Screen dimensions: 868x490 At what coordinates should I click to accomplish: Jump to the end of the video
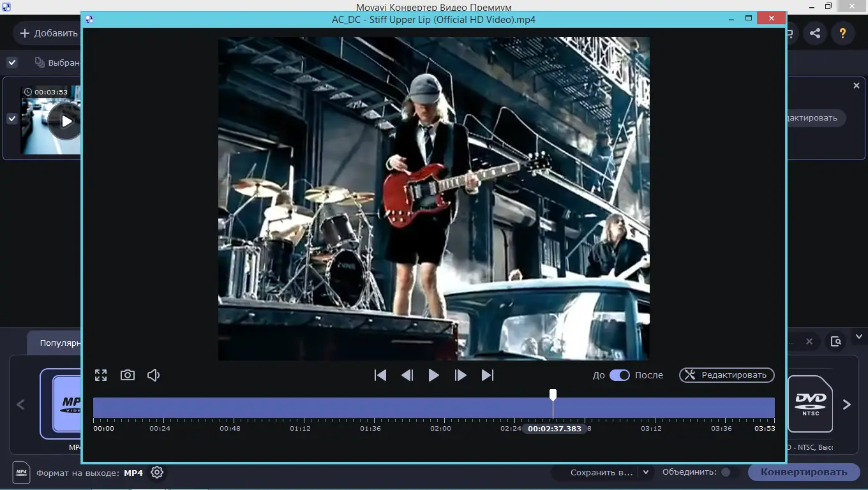tap(488, 375)
